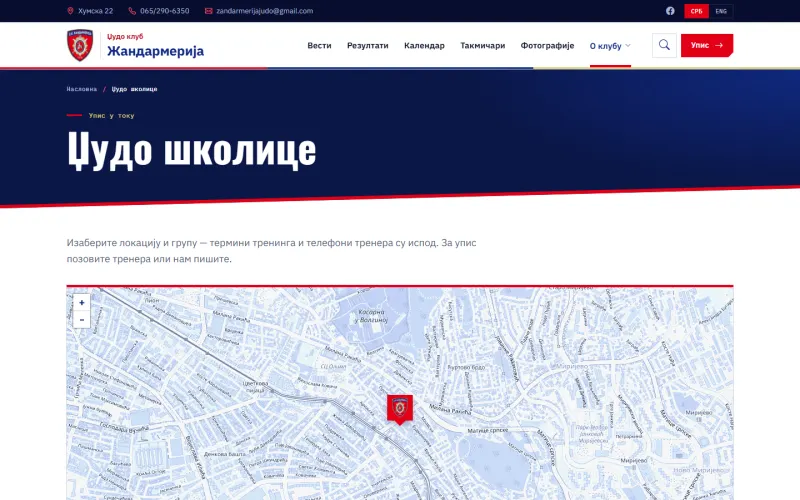This screenshot has height=500, width=800.
Task: Open the club's Facebook page icon
Action: (x=670, y=11)
